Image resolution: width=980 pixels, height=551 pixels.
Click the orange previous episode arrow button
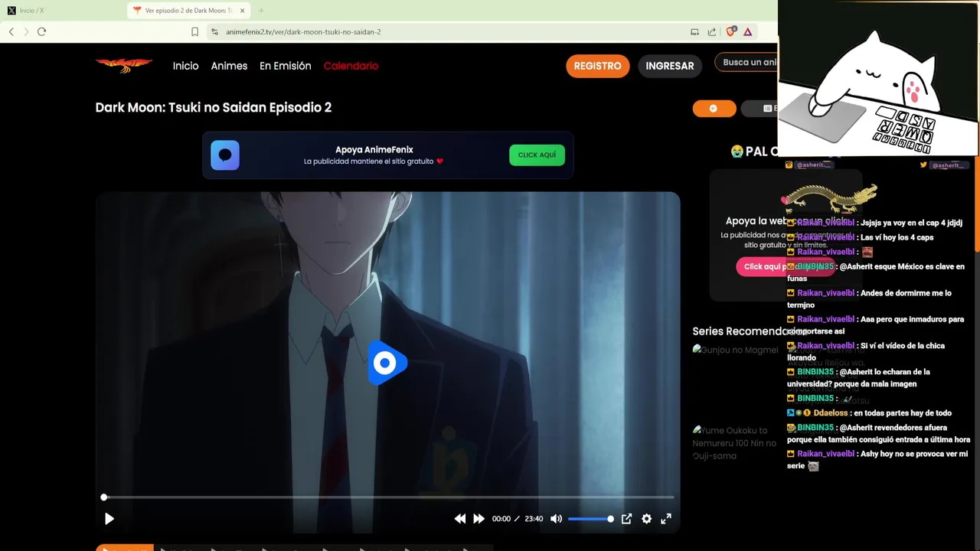pos(714,109)
